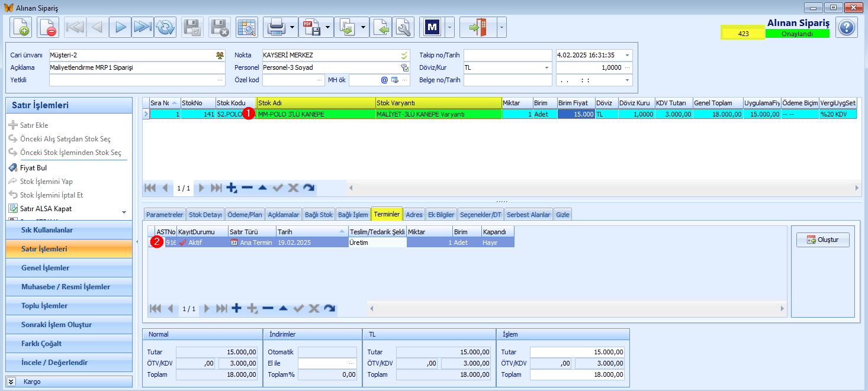Exit via the door with green arrow icon
This screenshot has width=868, height=391.
tap(478, 27)
